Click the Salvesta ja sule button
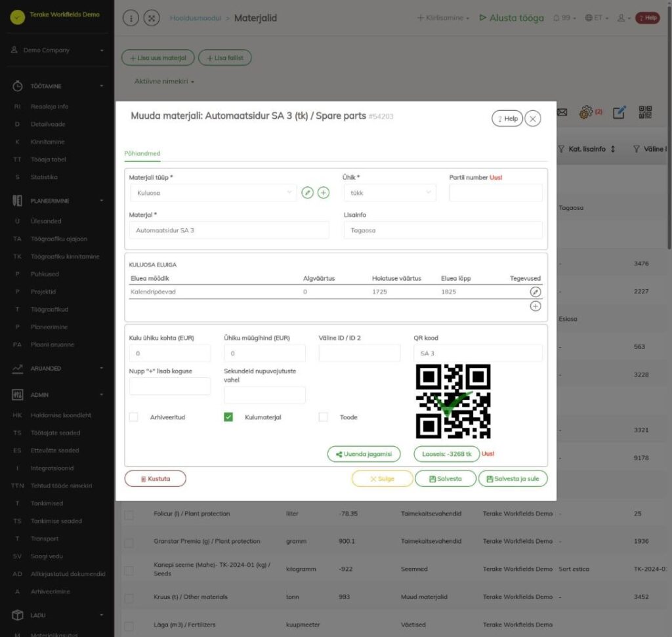 513,479
